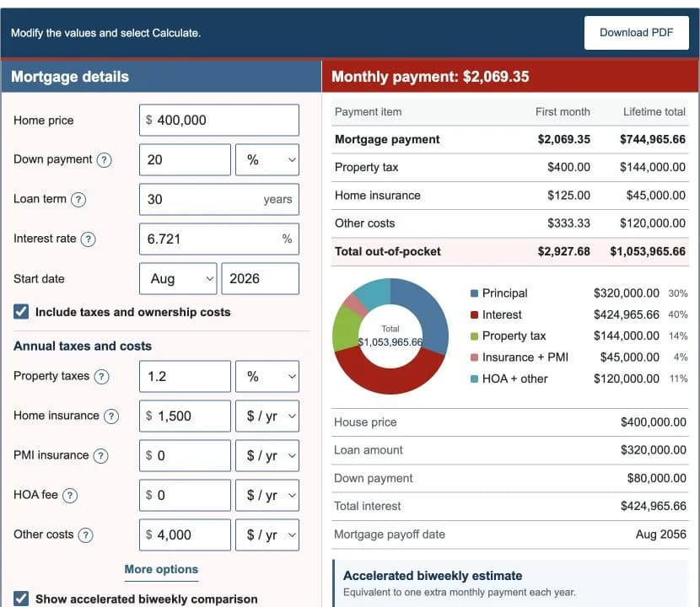Open the Home insurance unit dropdown
The image size is (700, 607).
click(267, 416)
